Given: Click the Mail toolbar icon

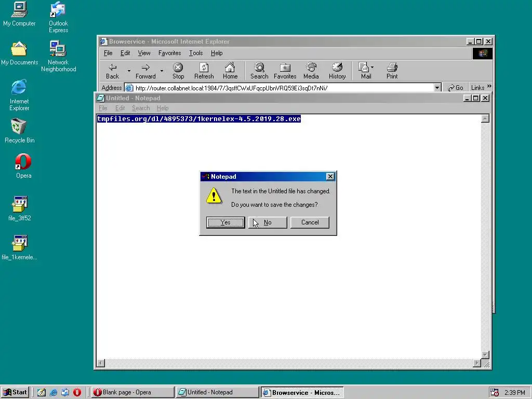Looking at the screenshot, I should [x=364, y=71].
